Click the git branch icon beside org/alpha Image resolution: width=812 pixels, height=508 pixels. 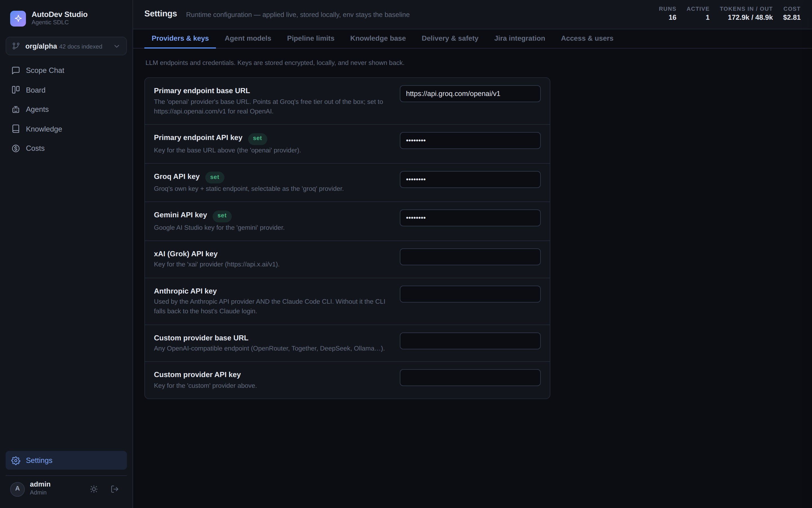point(16,46)
